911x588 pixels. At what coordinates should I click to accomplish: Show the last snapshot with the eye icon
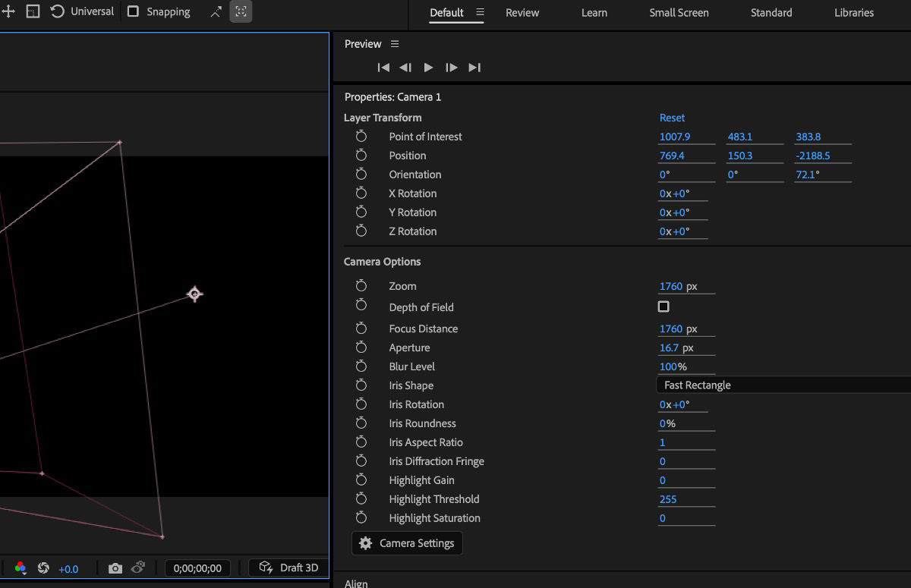139,568
